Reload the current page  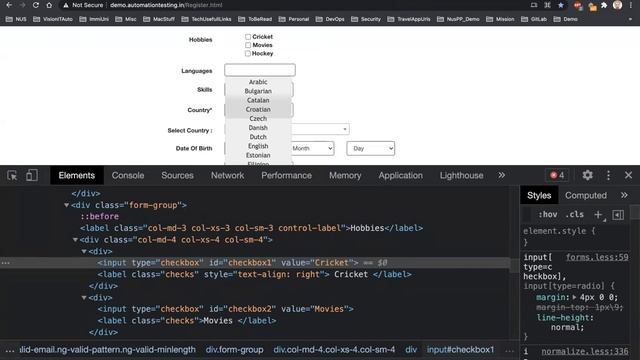pyautogui.click(x=36, y=5)
